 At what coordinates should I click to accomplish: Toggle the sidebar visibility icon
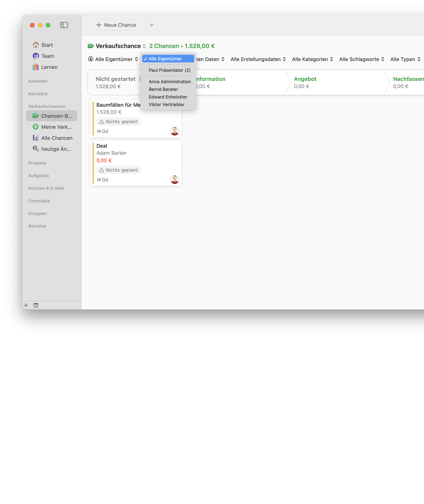tap(64, 25)
